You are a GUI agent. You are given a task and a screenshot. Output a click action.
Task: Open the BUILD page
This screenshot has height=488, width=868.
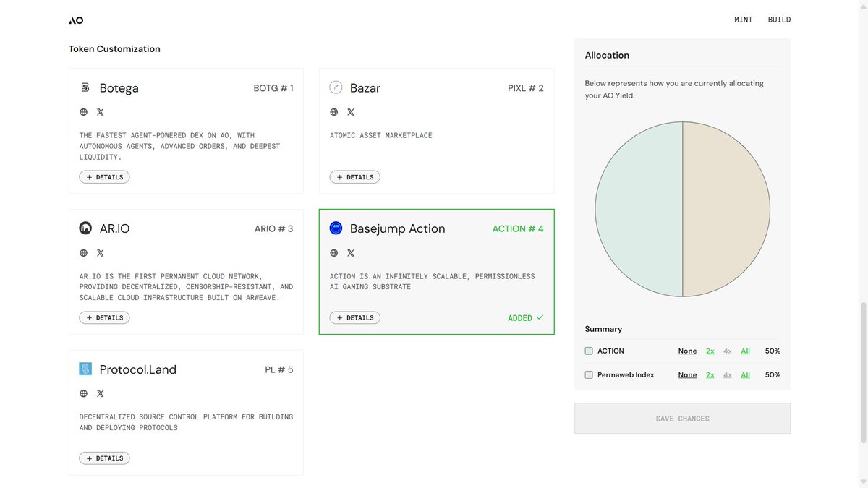coord(779,20)
